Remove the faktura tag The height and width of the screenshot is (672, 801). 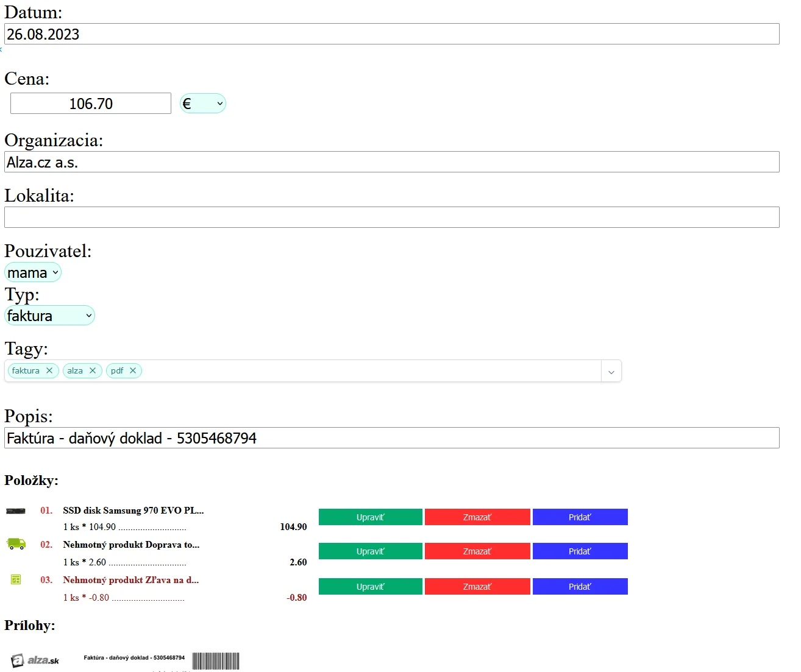(49, 370)
